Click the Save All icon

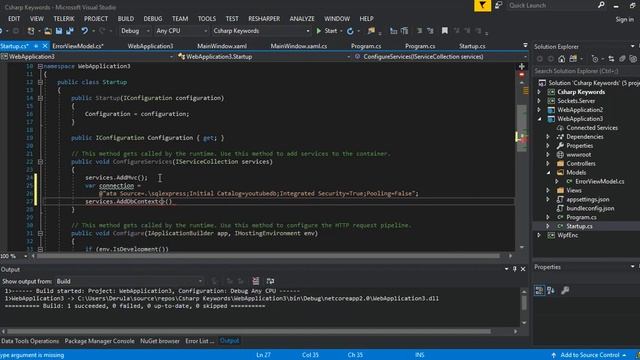pos(70,31)
